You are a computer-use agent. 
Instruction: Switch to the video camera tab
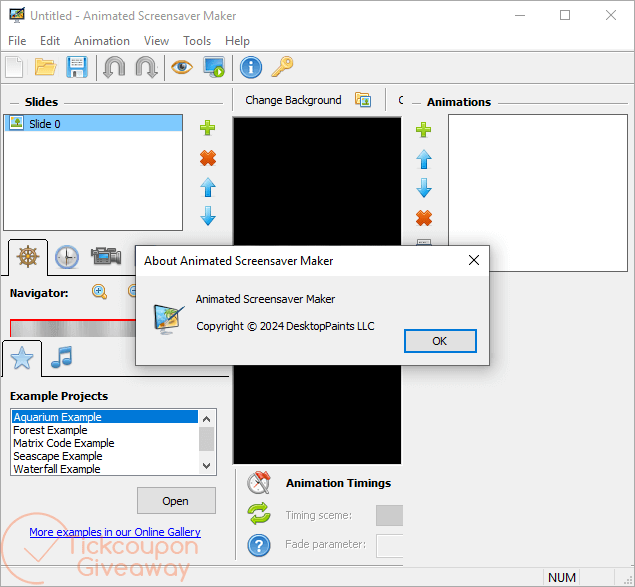106,256
